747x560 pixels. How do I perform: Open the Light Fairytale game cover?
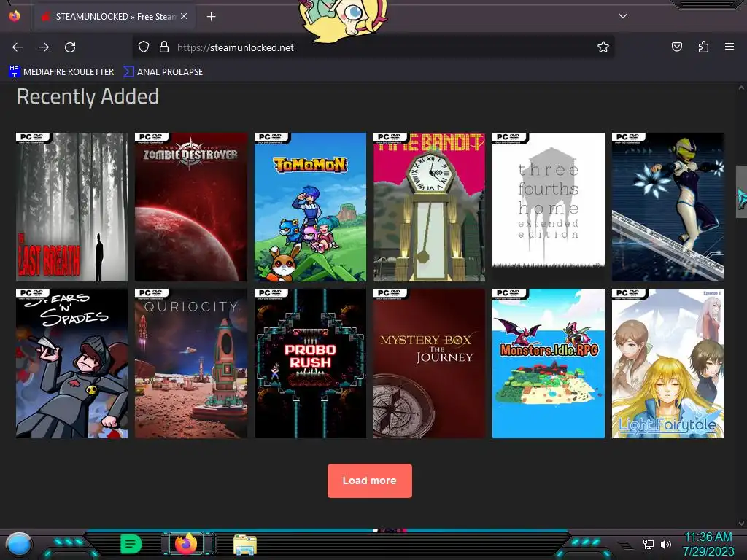click(x=667, y=363)
